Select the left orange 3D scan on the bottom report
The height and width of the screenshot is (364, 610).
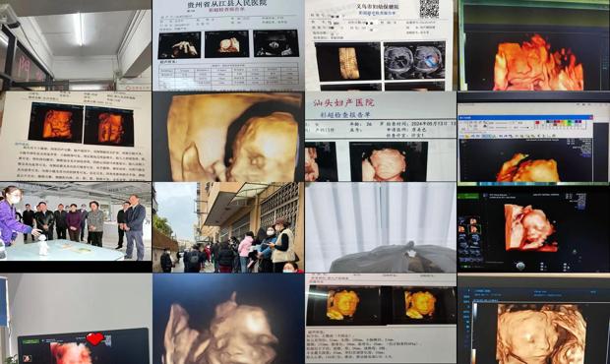click(x=343, y=306)
